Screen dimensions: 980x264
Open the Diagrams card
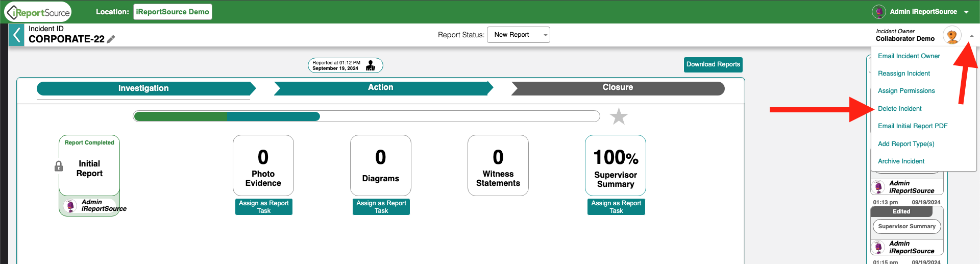[x=381, y=165]
